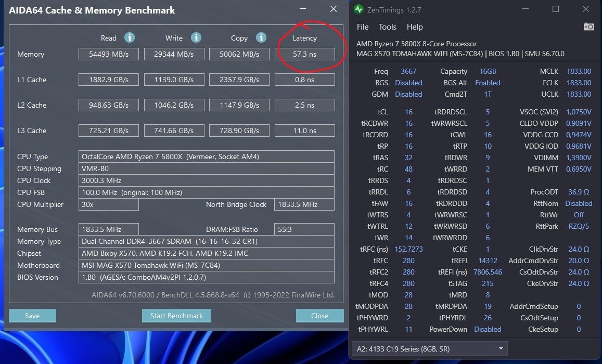Close AIDA64 window with the X button
Image resolution: width=602 pixels, height=364 pixels.
pyautogui.click(x=333, y=9)
